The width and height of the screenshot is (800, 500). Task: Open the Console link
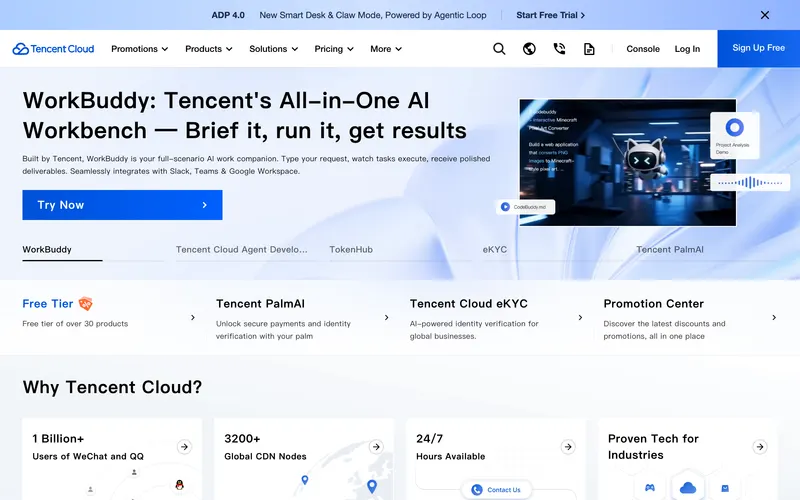click(x=643, y=49)
